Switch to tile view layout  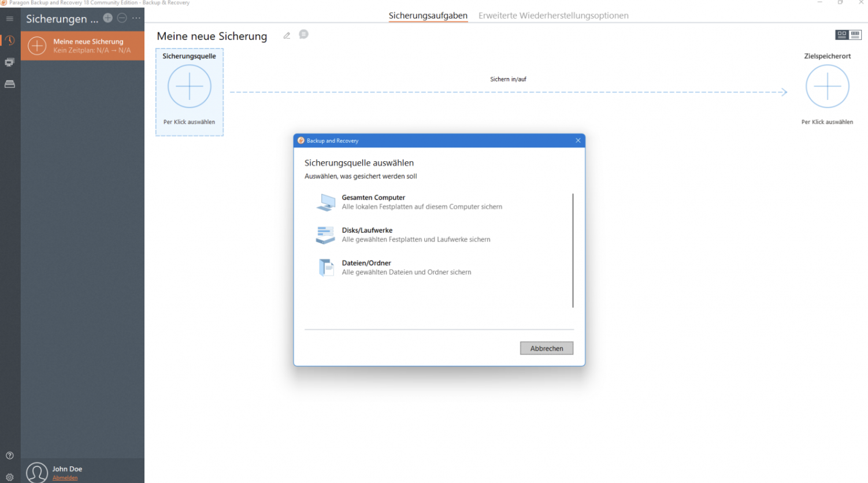(842, 35)
